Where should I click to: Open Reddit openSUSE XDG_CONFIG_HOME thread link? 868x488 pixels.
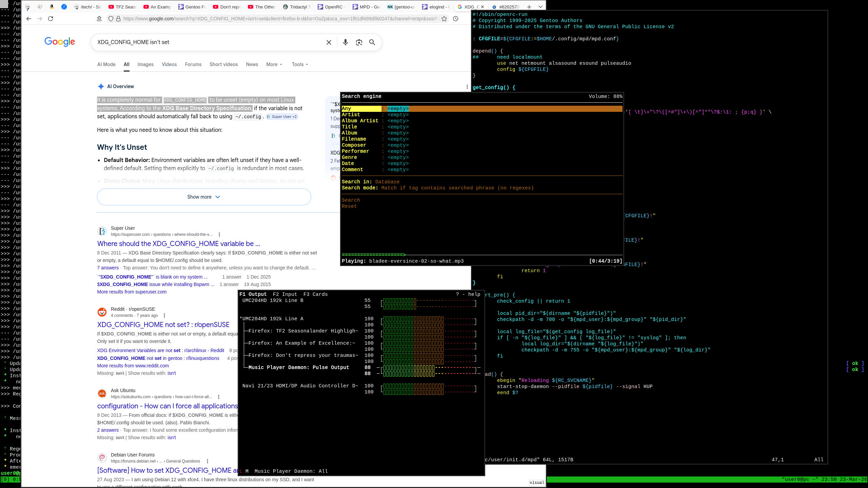click(x=163, y=325)
